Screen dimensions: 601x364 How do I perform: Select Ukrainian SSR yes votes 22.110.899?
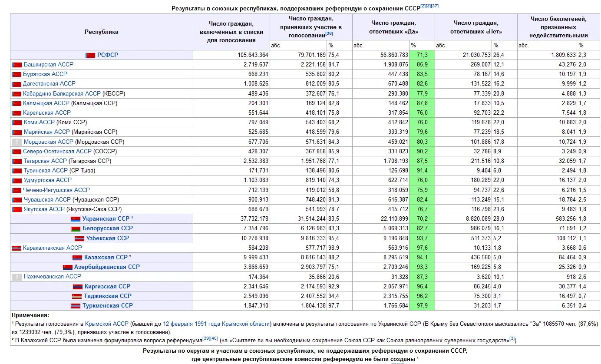coord(380,219)
